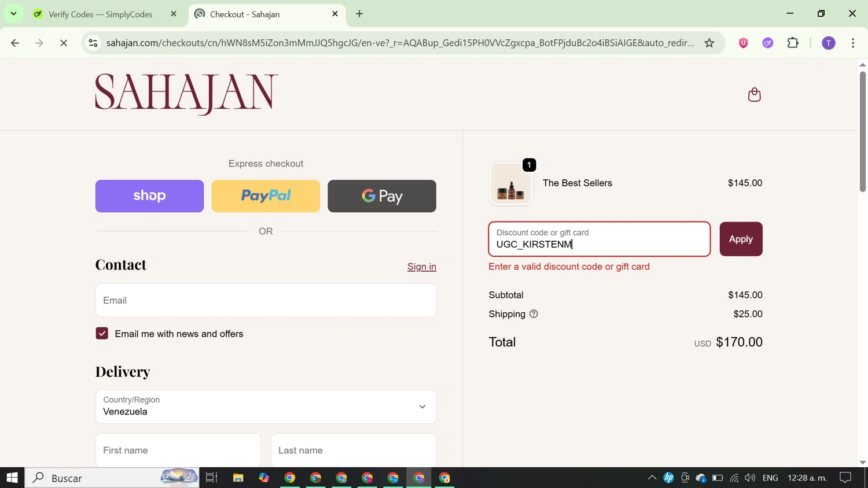Click the scrollbar down arrow

pyautogui.click(x=863, y=462)
